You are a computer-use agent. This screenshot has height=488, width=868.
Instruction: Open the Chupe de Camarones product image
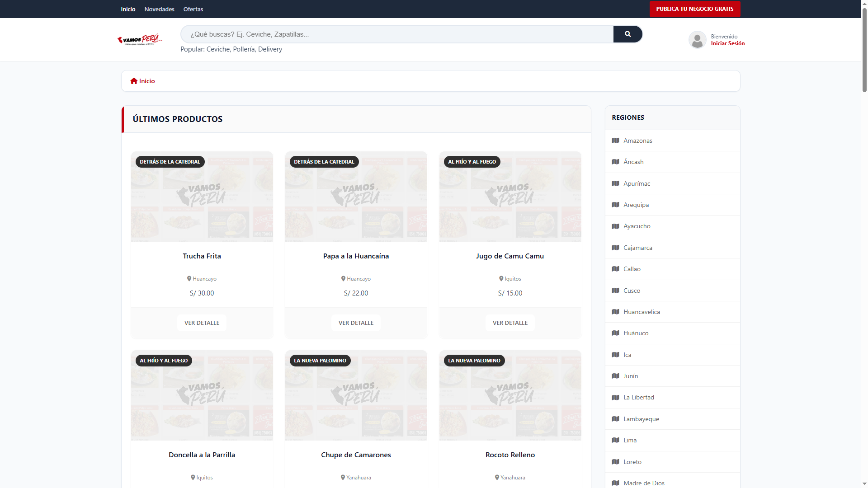[x=356, y=395]
